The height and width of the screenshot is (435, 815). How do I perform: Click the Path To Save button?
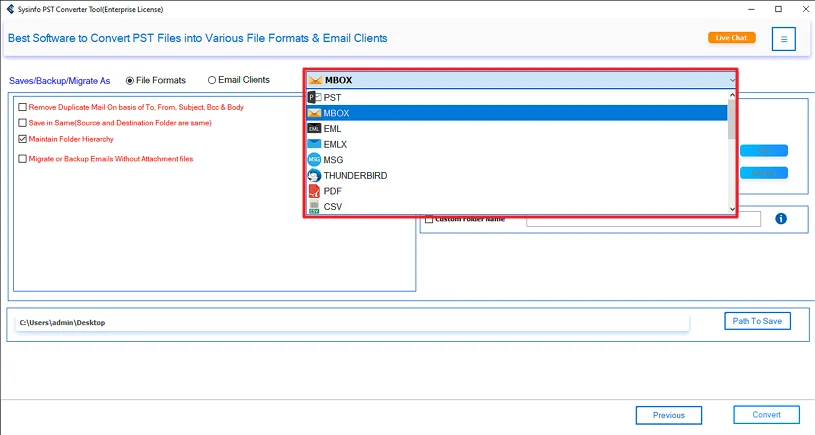(757, 321)
